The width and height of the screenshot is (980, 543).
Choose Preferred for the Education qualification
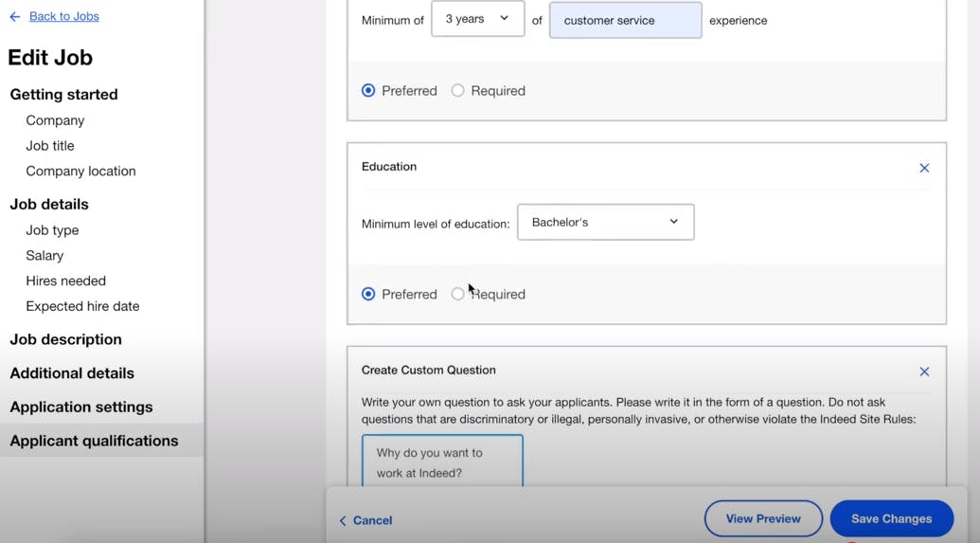[368, 295]
